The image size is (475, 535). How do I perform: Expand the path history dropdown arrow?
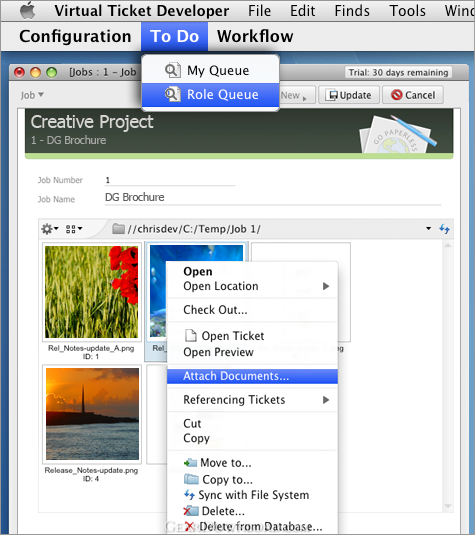point(429,229)
